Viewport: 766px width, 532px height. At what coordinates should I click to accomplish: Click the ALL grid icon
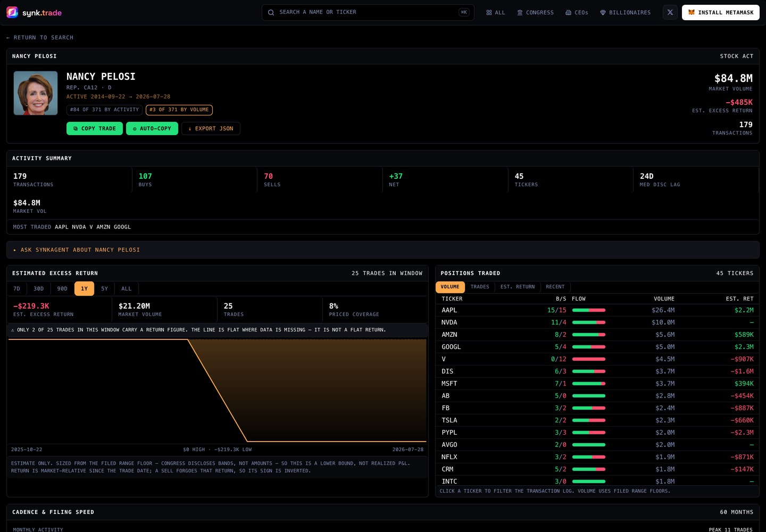coord(489,13)
